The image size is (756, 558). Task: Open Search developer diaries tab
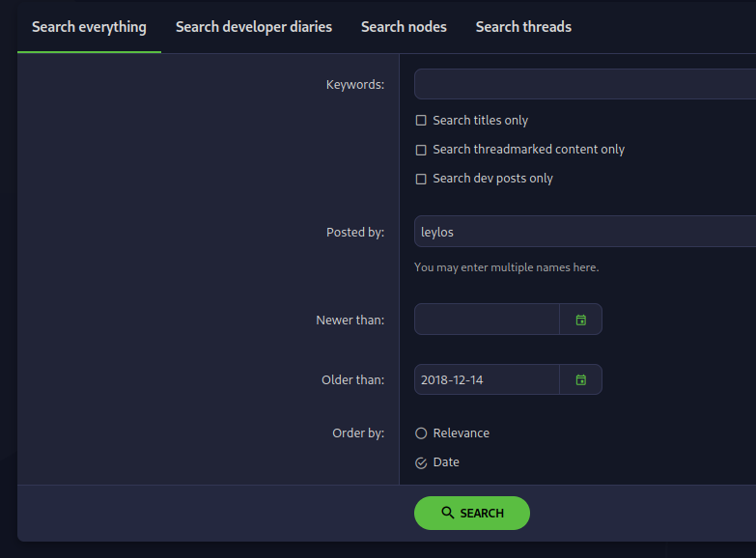coord(254,27)
